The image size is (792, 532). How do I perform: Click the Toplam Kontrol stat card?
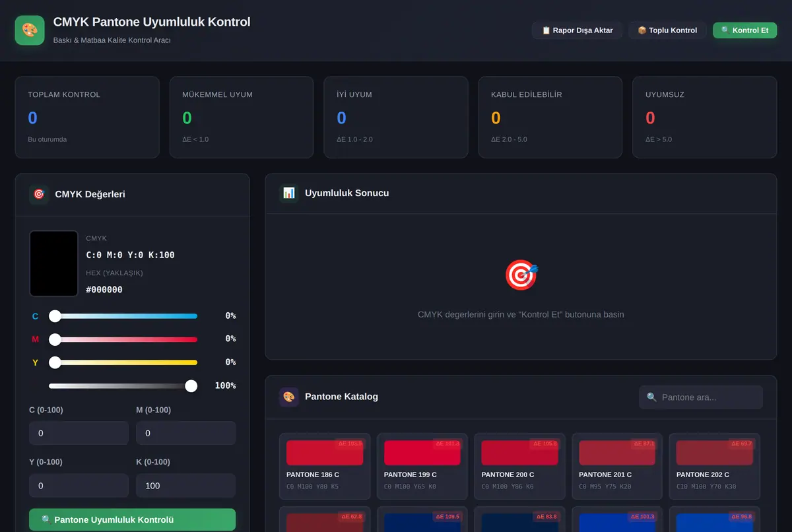coord(87,117)
